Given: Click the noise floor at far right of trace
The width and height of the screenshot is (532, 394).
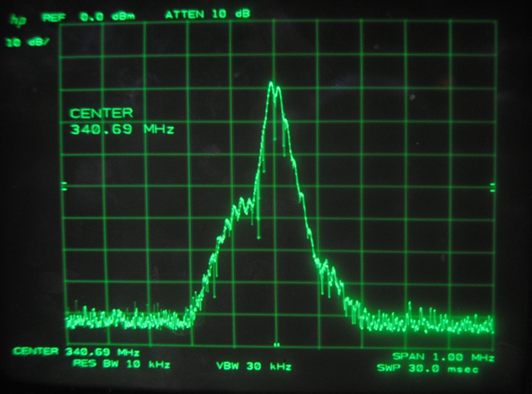Looking at the screenshot, I should point(473,325).
